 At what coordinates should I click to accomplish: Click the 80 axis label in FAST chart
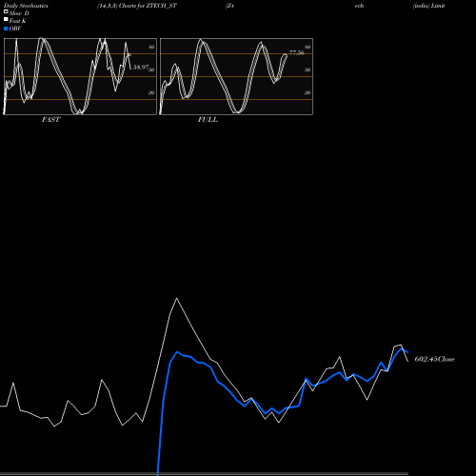[x=151, y=48]
